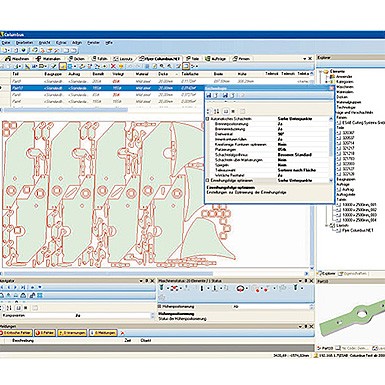Collapse the Automatisches Schachteln property group
Screen dimensions: 385x385
point(207,119)
